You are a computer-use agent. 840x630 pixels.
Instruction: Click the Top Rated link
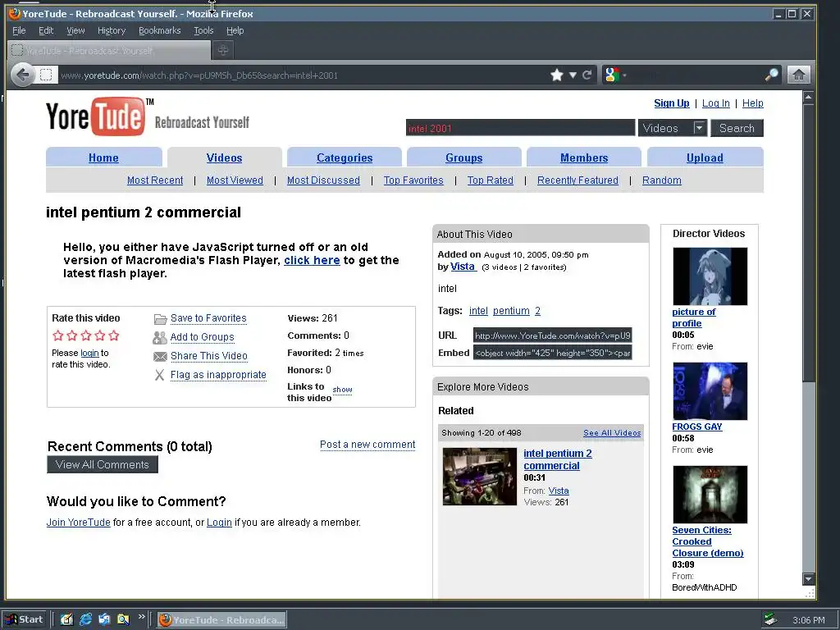491,180
